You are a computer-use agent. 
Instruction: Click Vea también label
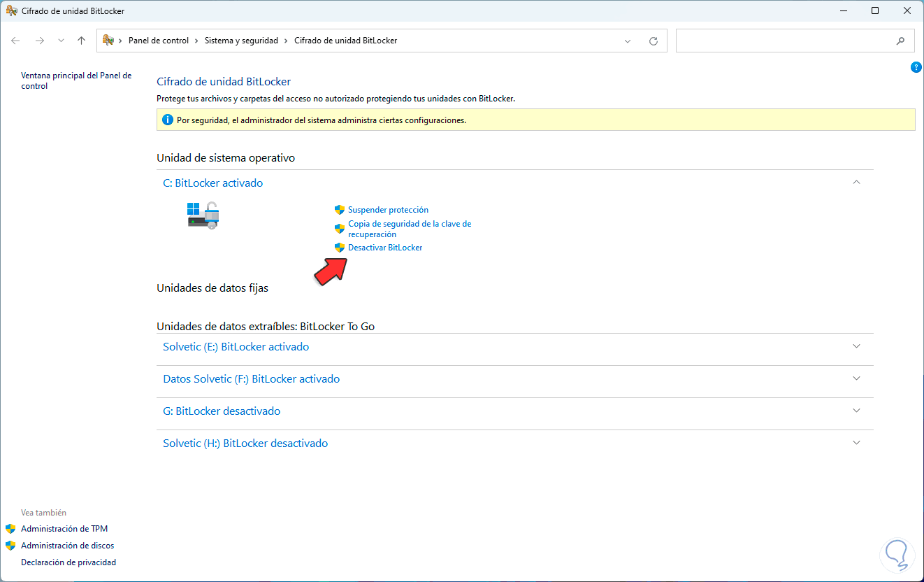tap(44, 513)
